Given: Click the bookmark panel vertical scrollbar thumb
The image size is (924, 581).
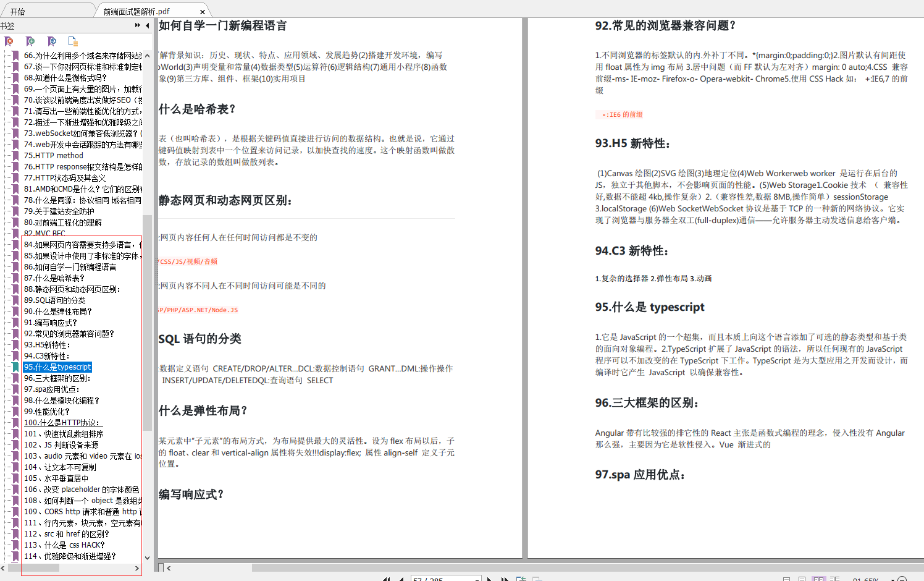Looking at the screenshot, I should [x=147, y=323].
